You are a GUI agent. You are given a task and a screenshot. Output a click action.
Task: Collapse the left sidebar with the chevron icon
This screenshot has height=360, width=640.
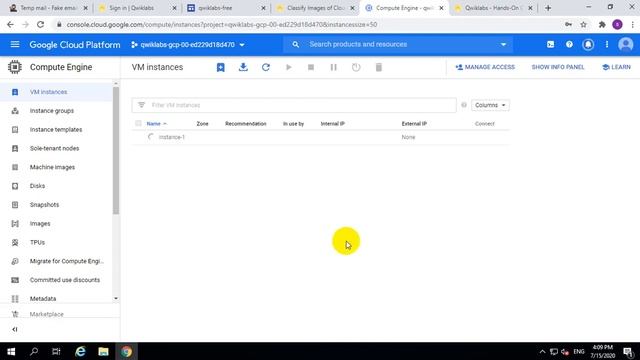click(15, 329)
